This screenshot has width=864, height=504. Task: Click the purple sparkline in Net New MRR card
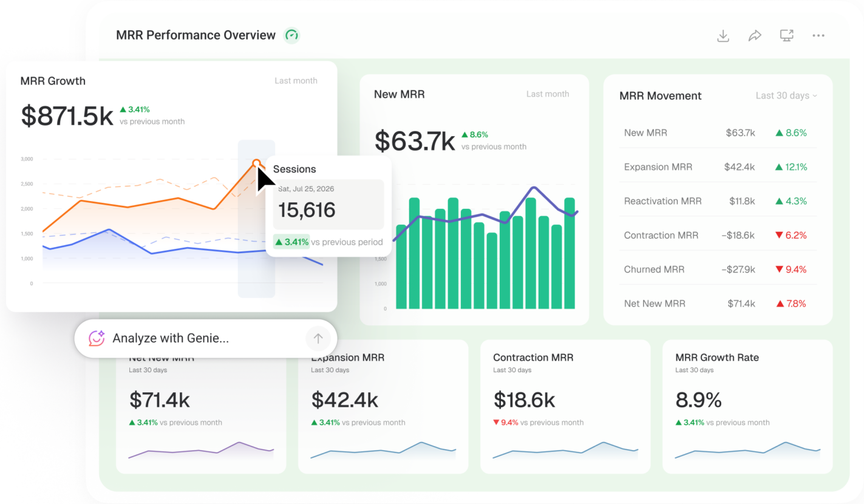(x=201, y=451)
